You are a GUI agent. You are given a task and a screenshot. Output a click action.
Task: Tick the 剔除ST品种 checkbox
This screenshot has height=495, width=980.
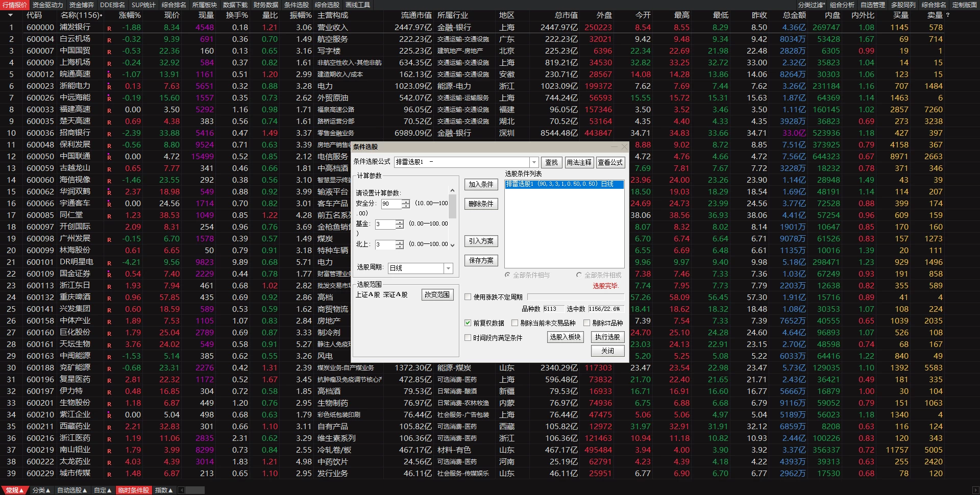pos(586,323)
